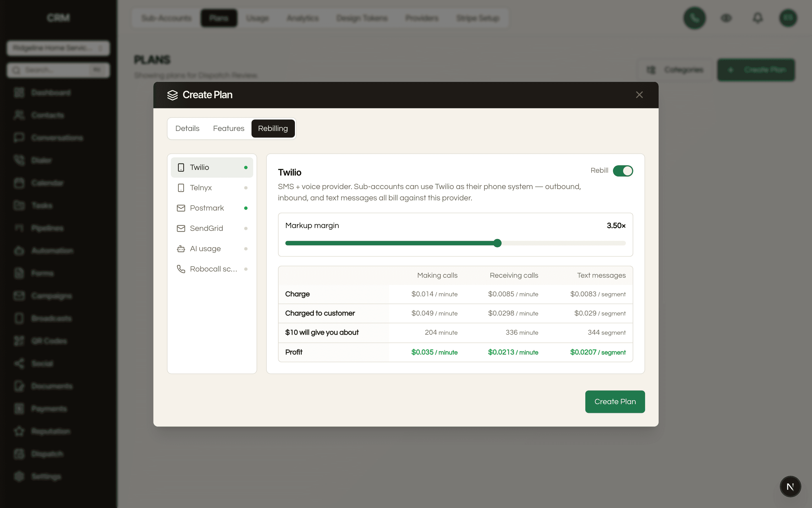The image size is (812, 508).
Task: Click the green Create Plan button in dialog
Action: (615, 402)
